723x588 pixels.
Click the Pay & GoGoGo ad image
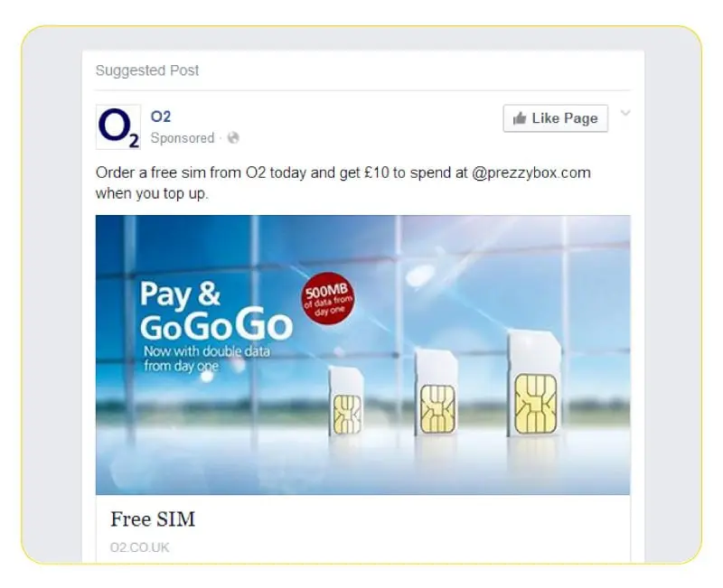[362, 355]
